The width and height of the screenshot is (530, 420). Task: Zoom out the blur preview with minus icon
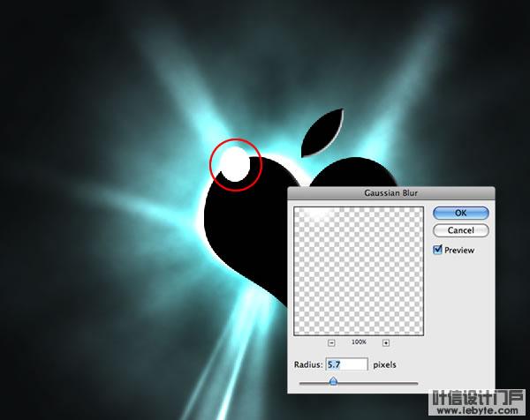click(331, 342)
